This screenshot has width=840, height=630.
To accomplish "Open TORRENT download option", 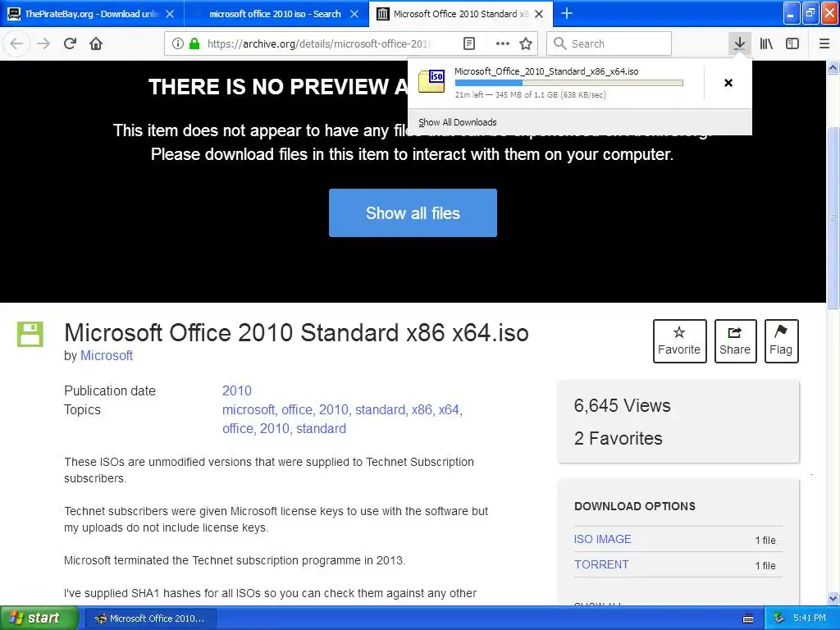I will tap(601, 564).
